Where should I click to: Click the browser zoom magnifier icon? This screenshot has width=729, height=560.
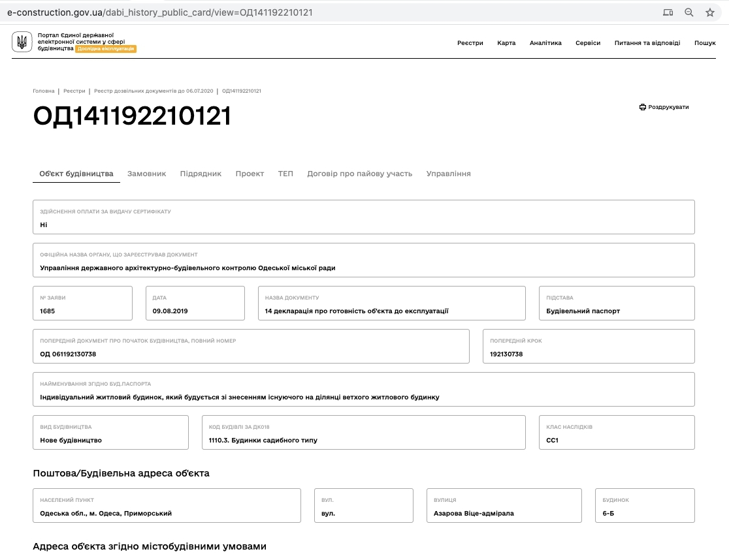pyautogui.click(x=689, y=12)
